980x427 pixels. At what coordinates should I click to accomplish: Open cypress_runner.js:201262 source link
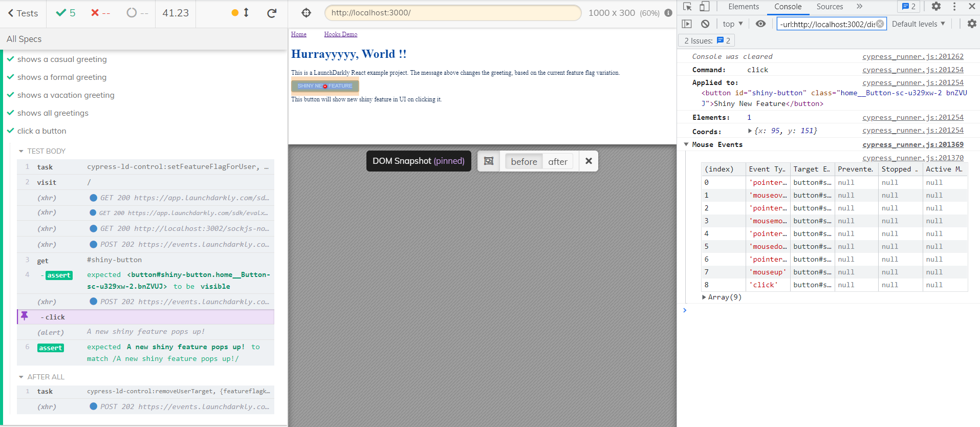click(913, 56)
